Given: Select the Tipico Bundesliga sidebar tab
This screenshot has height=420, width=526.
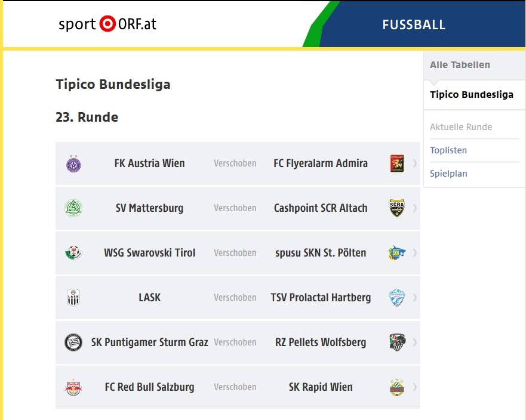Looking at the screenshot, I should point(472,94).
